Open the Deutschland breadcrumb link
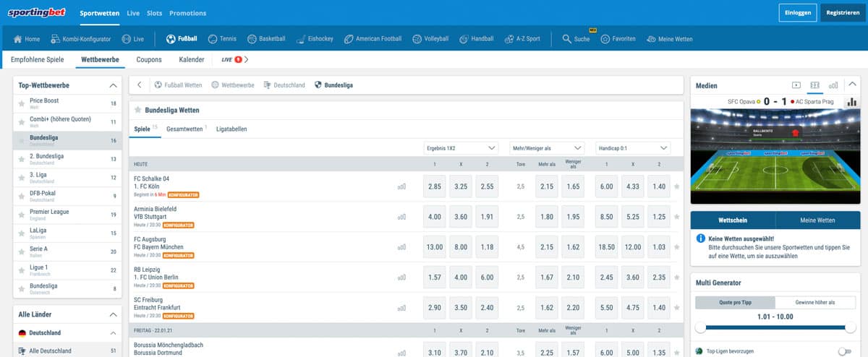Viewport: 868px width, 357px height. click(284, 85)
